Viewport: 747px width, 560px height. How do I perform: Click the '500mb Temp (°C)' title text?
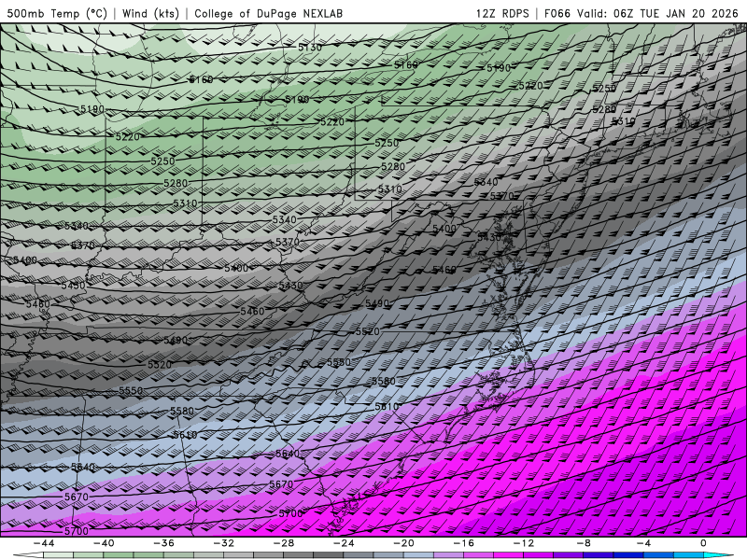(x=57, y=13)
